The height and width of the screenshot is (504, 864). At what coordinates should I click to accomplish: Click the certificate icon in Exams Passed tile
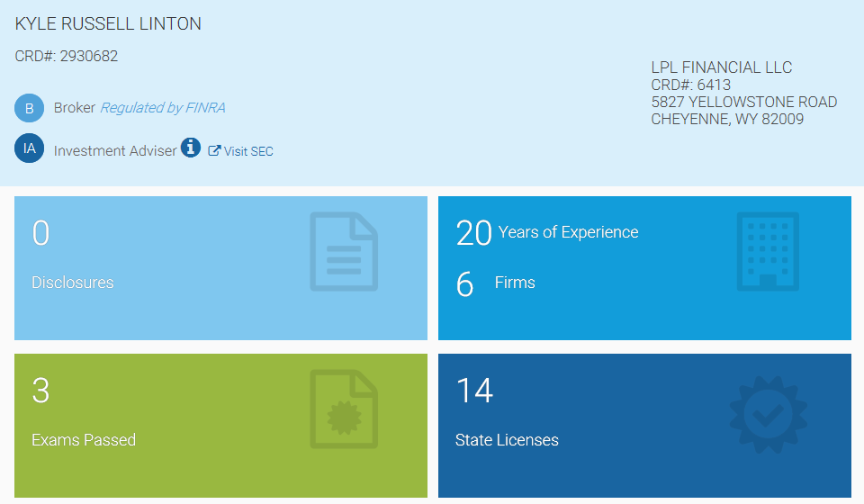[344, 409]
